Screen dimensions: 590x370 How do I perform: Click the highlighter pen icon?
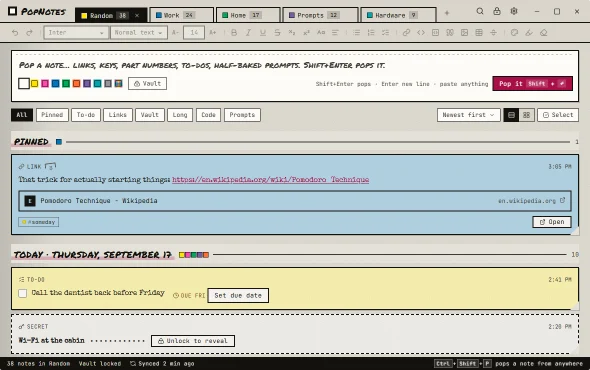529,33
